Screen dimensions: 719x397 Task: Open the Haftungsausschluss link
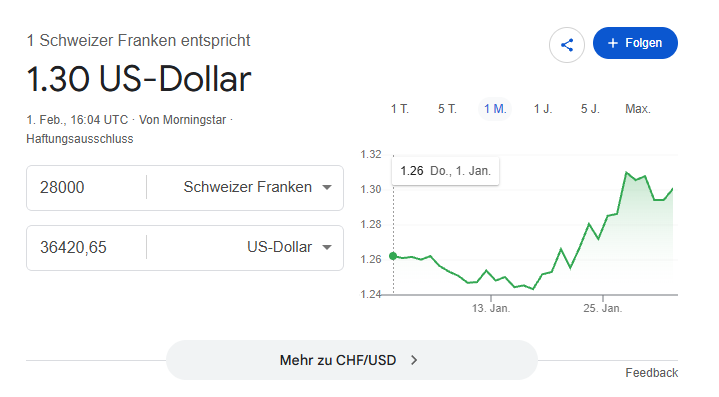tap(80, 139)
